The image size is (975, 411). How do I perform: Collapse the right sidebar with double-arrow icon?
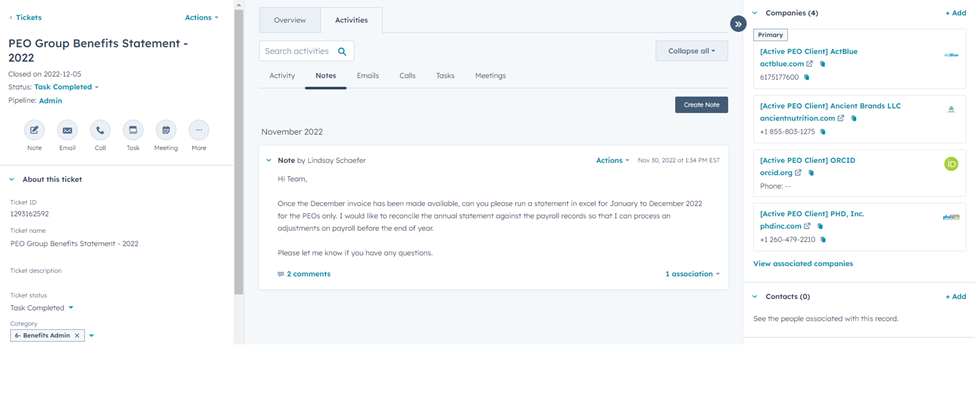(738, 24)
